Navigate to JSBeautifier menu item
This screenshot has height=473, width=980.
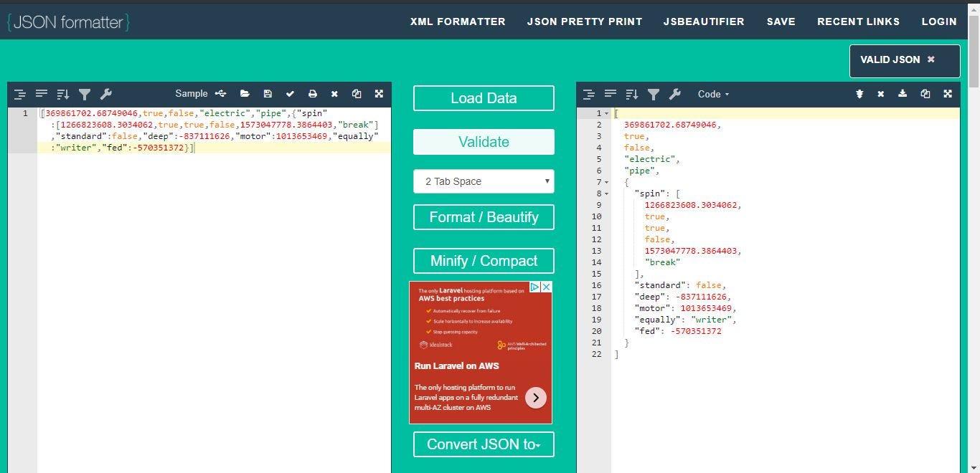click(704, 21)
